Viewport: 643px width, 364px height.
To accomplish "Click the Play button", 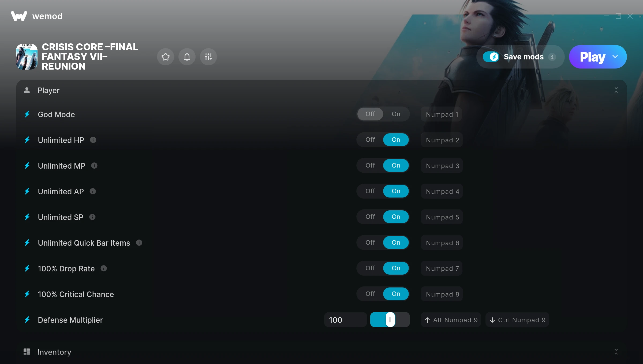I will coord(592,57).
